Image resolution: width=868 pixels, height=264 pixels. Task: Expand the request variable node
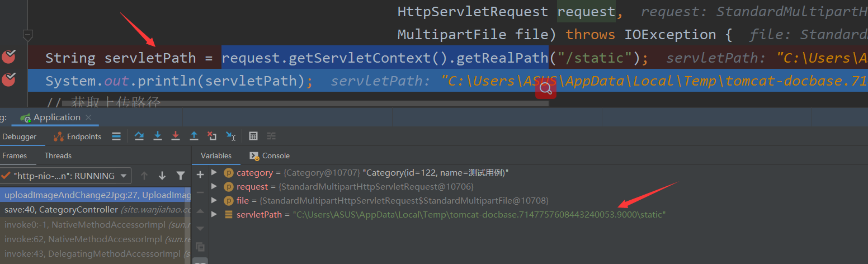pyautogui.click(x=214, y=187)
